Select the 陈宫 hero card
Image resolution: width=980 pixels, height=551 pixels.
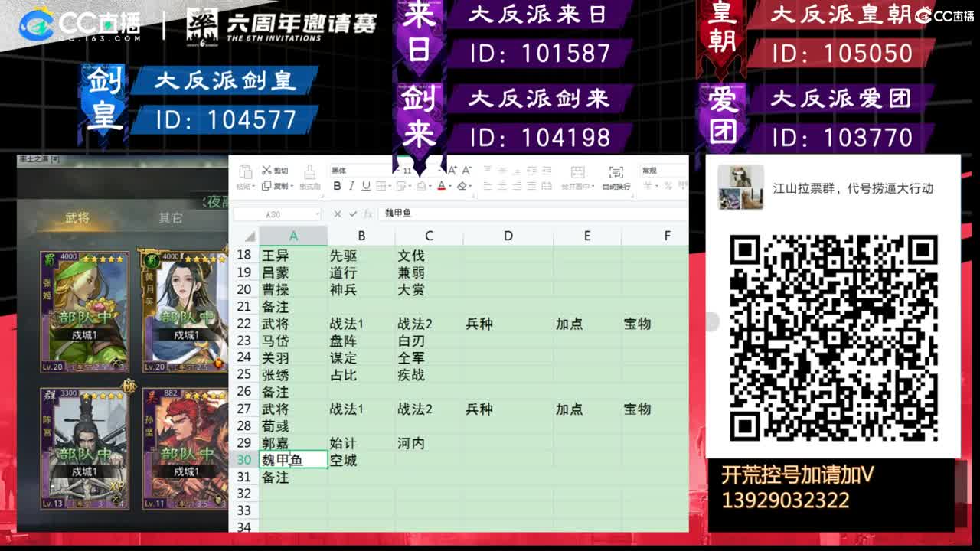click(x=85, y=448)
